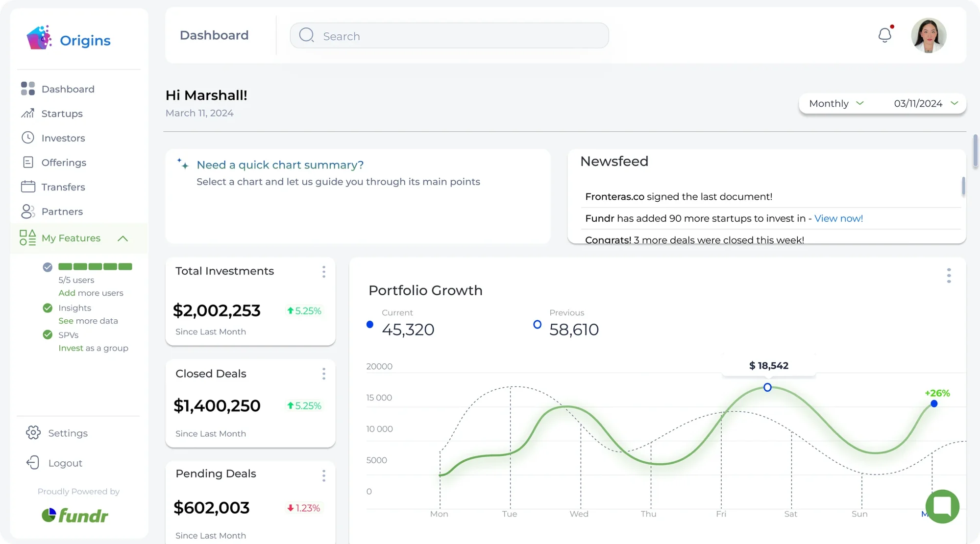
Task: Click the Settings gear icon
Action: 33,433
